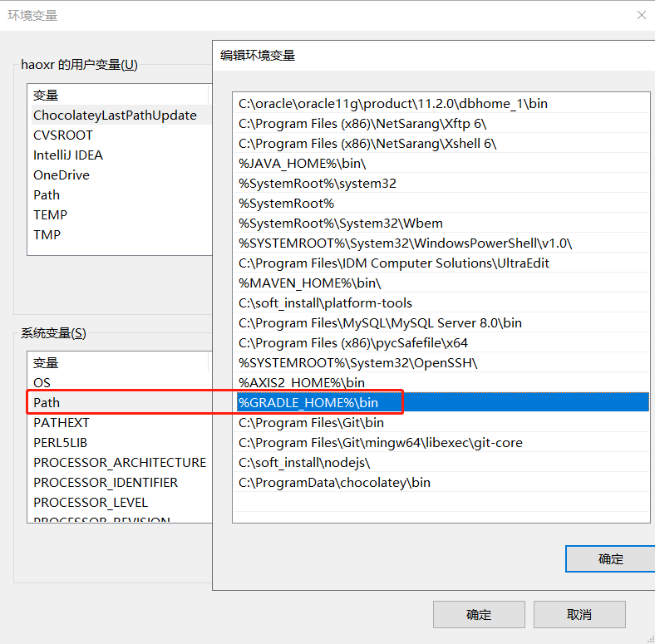
Task: Close the 环境变量 window
Action: coord(641,16)
